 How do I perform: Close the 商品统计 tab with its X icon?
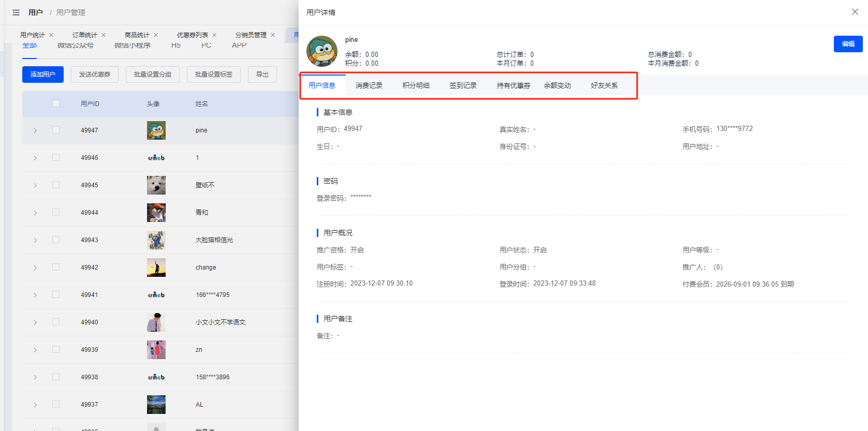coord(156,35)
